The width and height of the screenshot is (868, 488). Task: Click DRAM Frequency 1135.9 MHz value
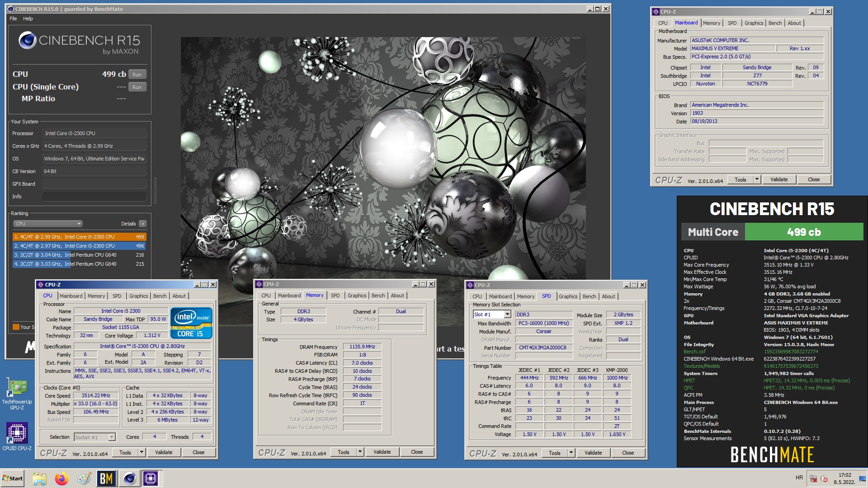(x=362, y=347)
